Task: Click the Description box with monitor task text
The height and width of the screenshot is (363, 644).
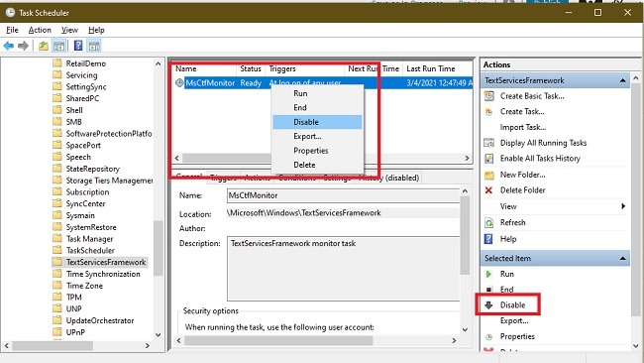Action: pos(344,269)
